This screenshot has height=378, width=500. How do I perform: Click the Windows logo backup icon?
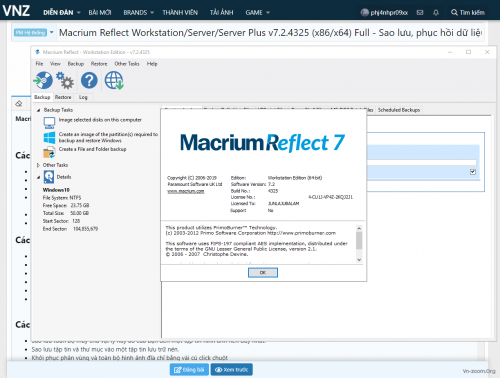pyautogui.click(x=49, y=137)
